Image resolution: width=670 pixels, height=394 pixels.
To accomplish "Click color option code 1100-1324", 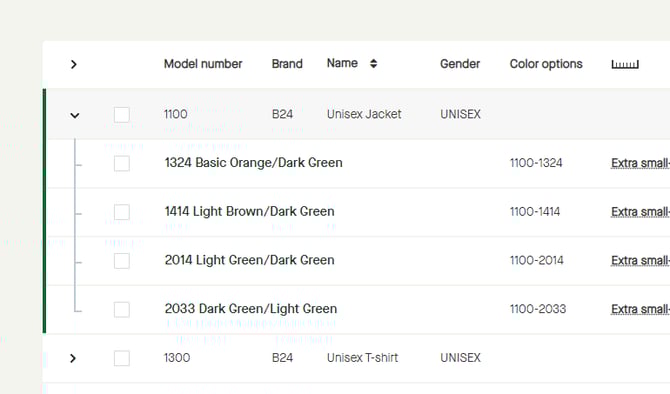I will 536,163.
